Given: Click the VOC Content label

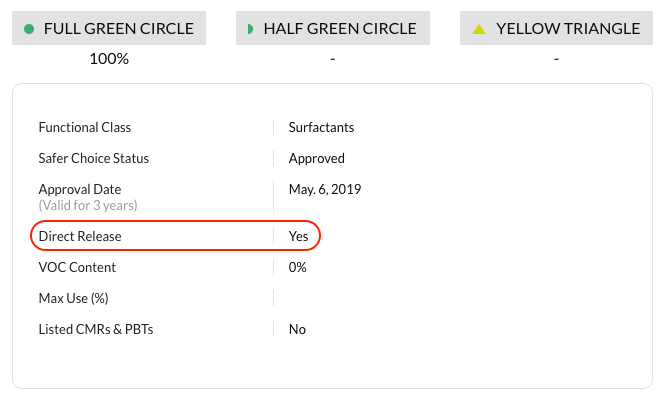Looking at the screenshot, I should point(77,267).
